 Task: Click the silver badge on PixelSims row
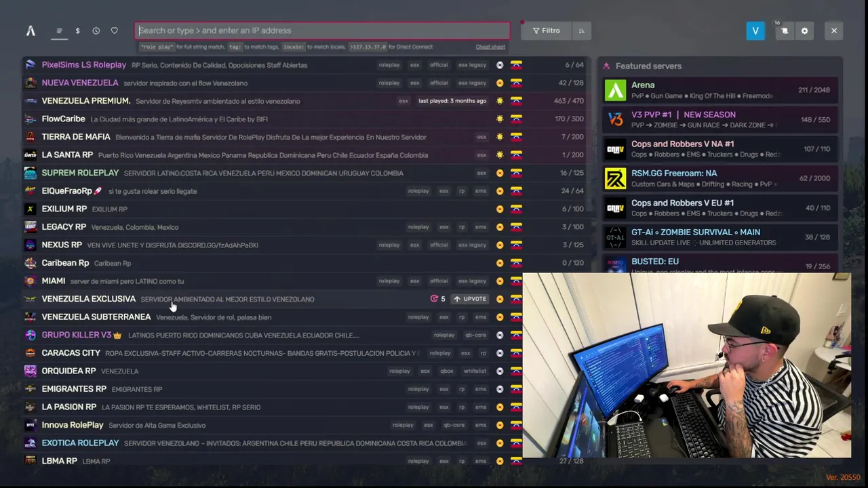click(x=500, y=65)
